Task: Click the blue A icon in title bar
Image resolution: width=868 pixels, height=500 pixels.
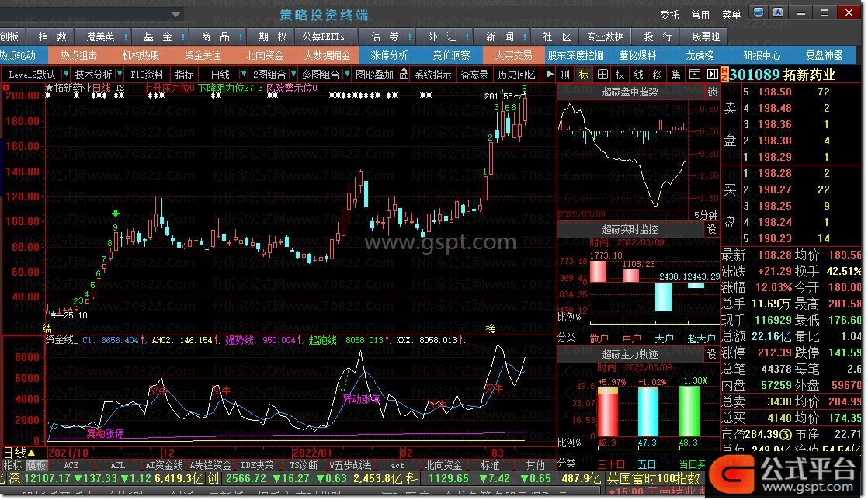Action: [778, 12]
